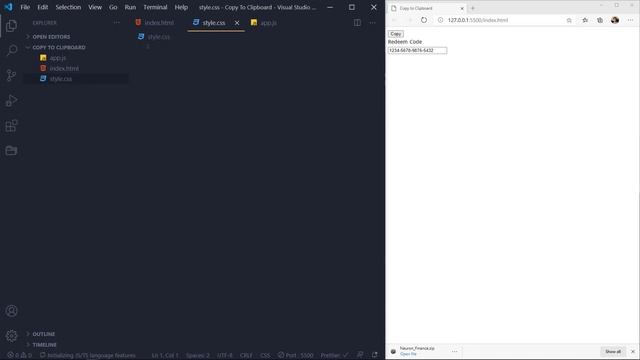Open the Extensions view

[11, 125]
